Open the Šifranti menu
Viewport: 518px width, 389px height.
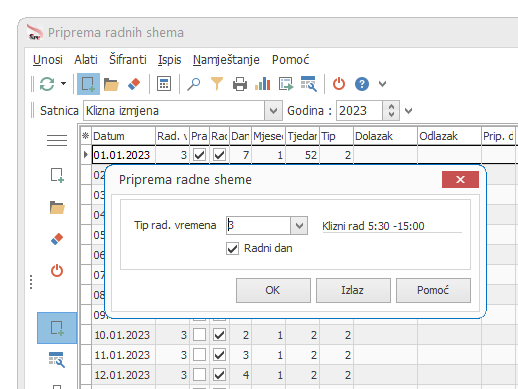tap(128, 60)
